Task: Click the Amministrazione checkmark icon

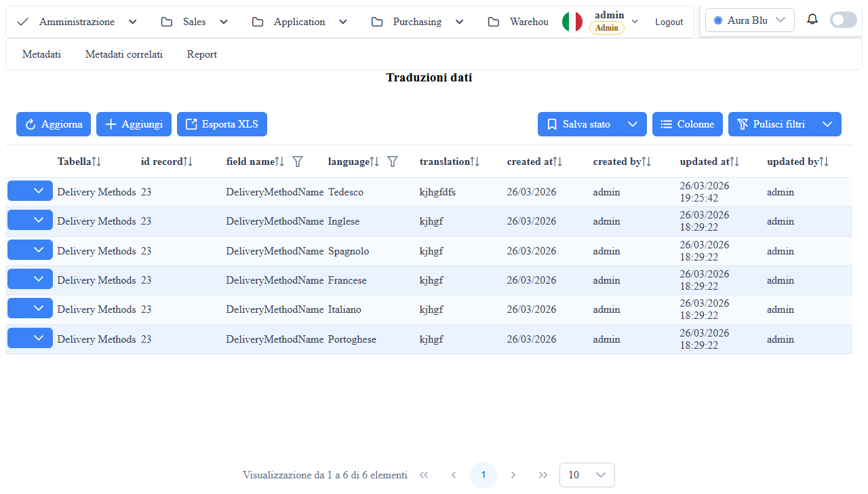Action: click(x=23, y=22)
